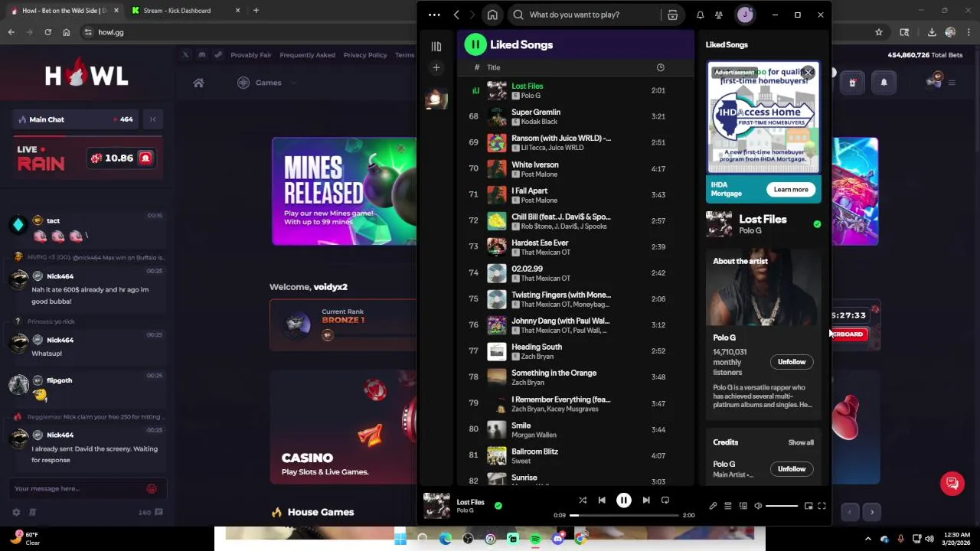Enter Spotify full screen mode
The height and width of the screenshot is (551, 980).
click(822, 506)
